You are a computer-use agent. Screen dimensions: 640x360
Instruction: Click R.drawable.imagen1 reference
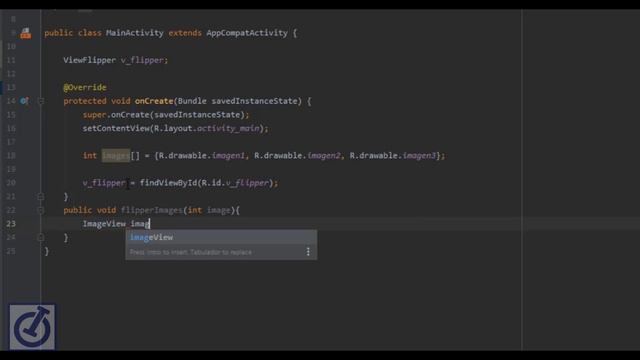tap(202, 156)
